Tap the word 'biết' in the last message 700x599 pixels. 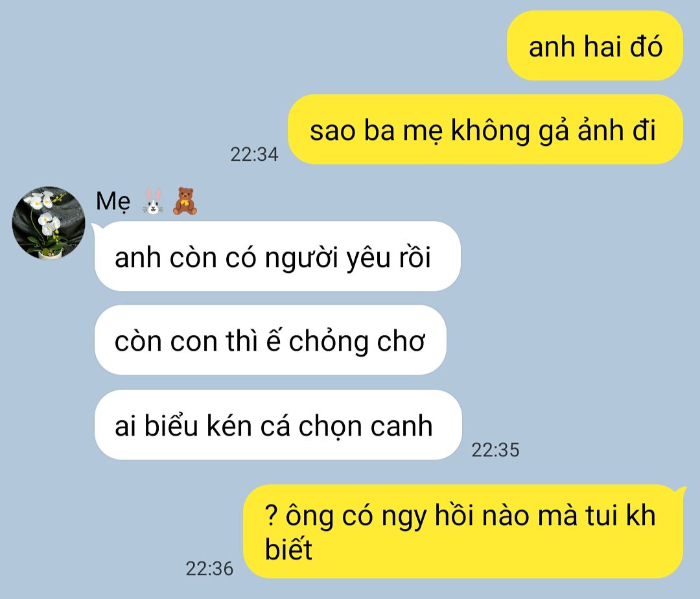[x=288, y=548]
